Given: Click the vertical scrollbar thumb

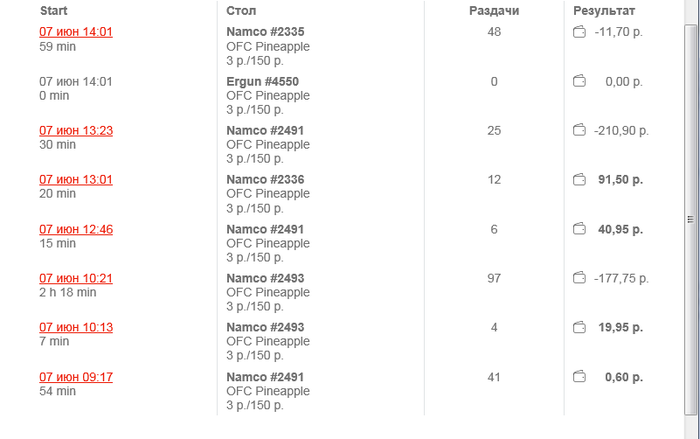Looking at the screenshot, I should (688, 219).
